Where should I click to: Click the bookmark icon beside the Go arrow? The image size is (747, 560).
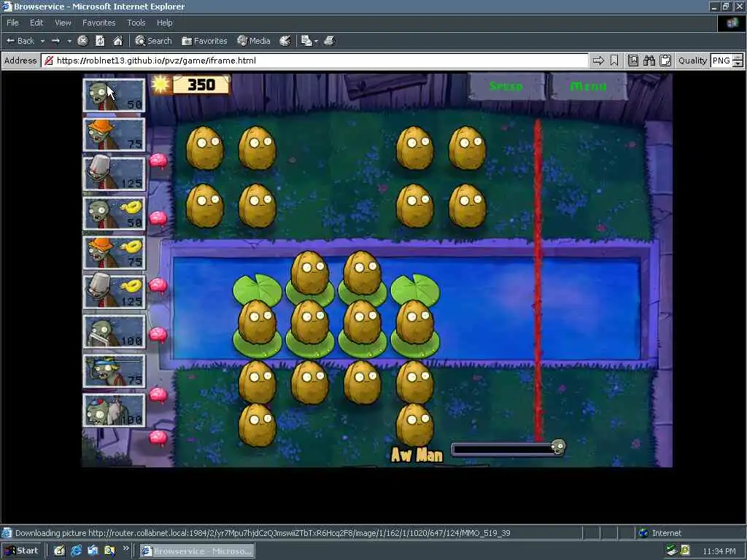point(614,61)
